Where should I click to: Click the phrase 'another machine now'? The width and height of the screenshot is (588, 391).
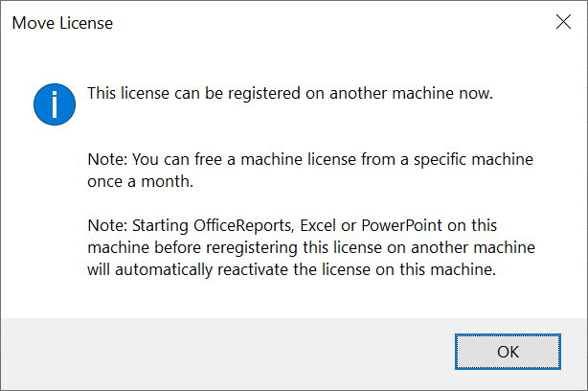coord(420,93)
